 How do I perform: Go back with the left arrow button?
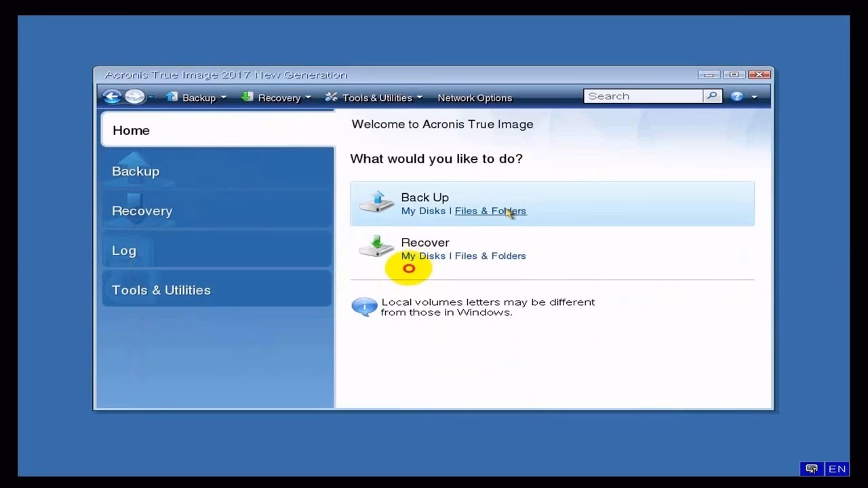click(112, 97)
